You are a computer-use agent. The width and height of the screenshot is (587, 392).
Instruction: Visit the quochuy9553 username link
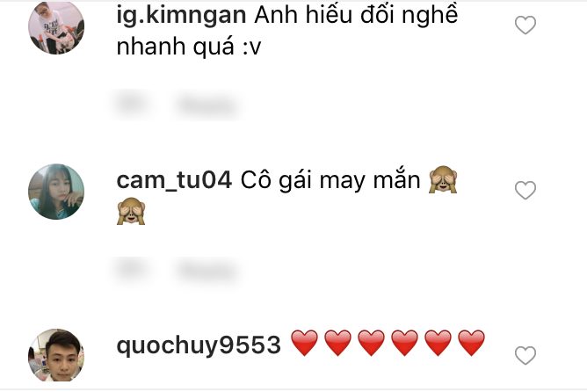tap(199, 345)
